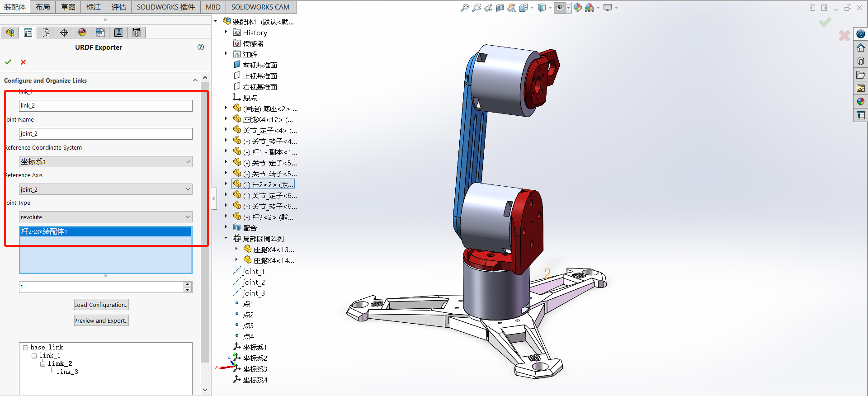Image resolution: width=868 pixels, height=396 pixels.
Task: Click the Previous View icon
Action: click(x=488, y=8)
